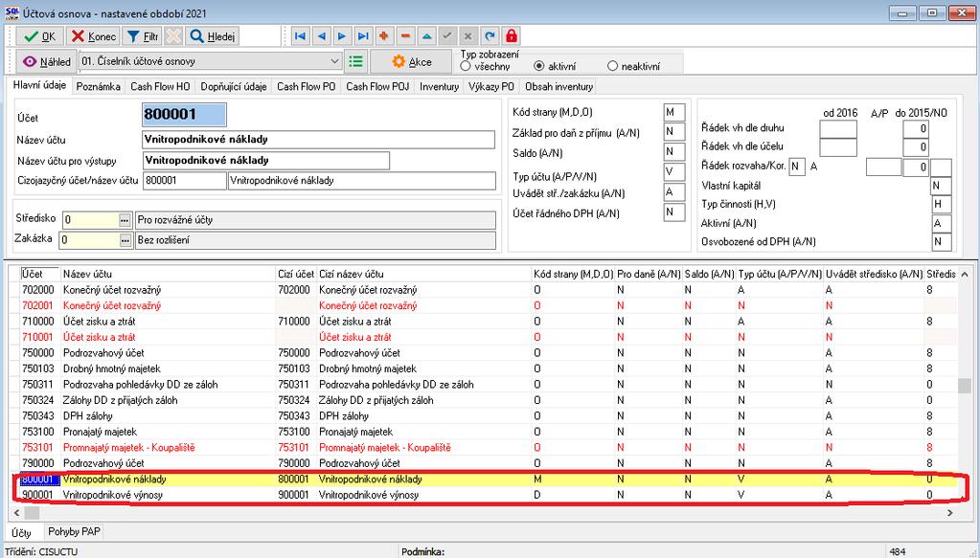The height and width of the screenshot is (558, 980).
Task: Select the bottom Účty tab
Action: (22, 533)
